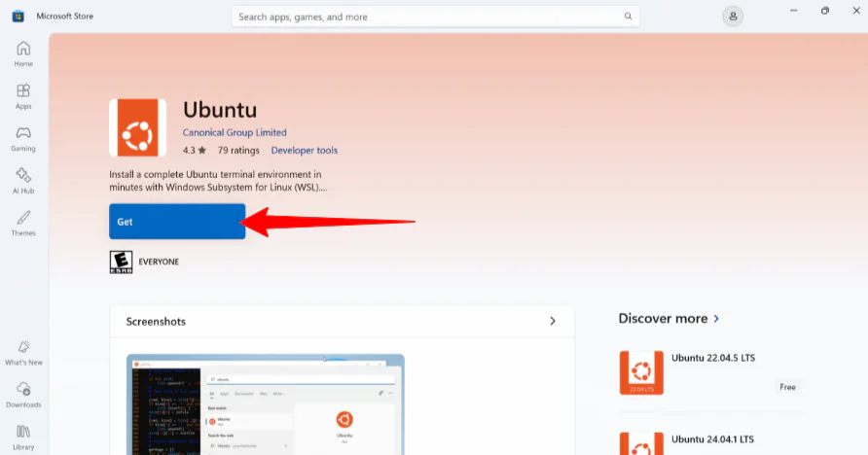Click the Screenshots heading
The image size is (868, 455).
tap(156, 322)
